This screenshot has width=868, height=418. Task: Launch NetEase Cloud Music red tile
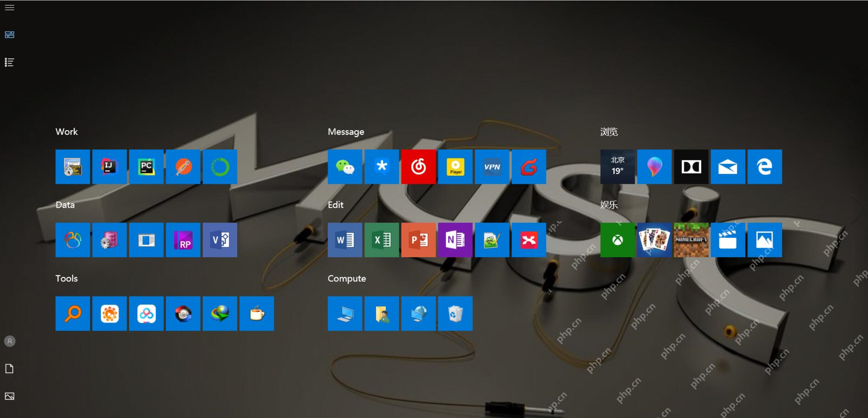[x=419, y=167]
